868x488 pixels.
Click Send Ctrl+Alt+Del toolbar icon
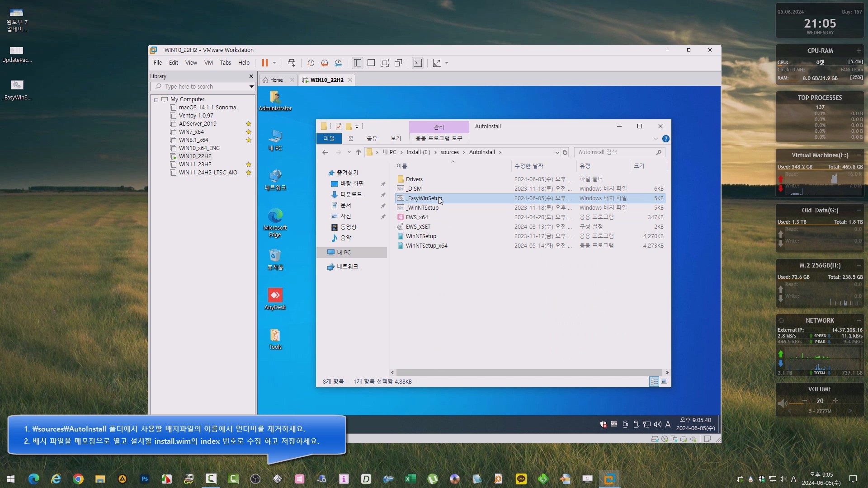click(x=292, y=63)
